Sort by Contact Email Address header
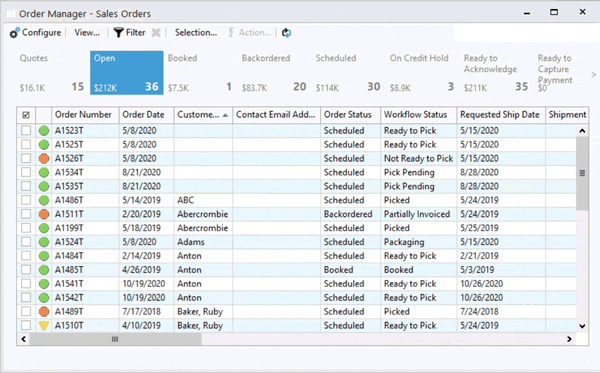The image size is (600, 373). click(x=277, y=115)
